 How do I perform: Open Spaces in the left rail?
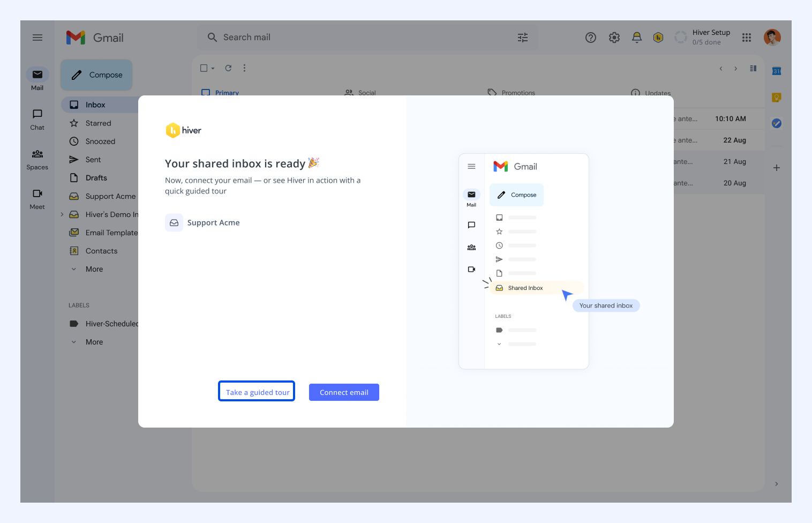[x=37, y=159]
